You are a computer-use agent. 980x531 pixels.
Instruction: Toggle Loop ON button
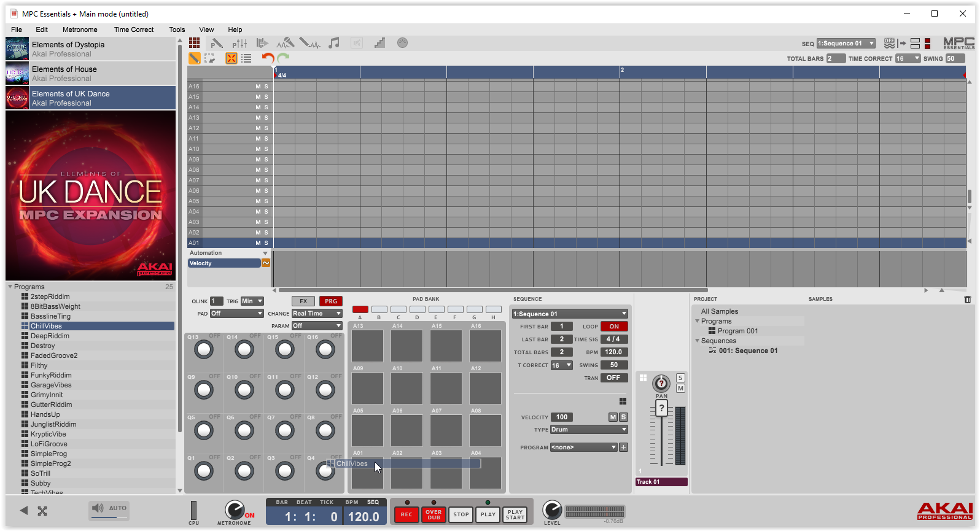[614, 327]
